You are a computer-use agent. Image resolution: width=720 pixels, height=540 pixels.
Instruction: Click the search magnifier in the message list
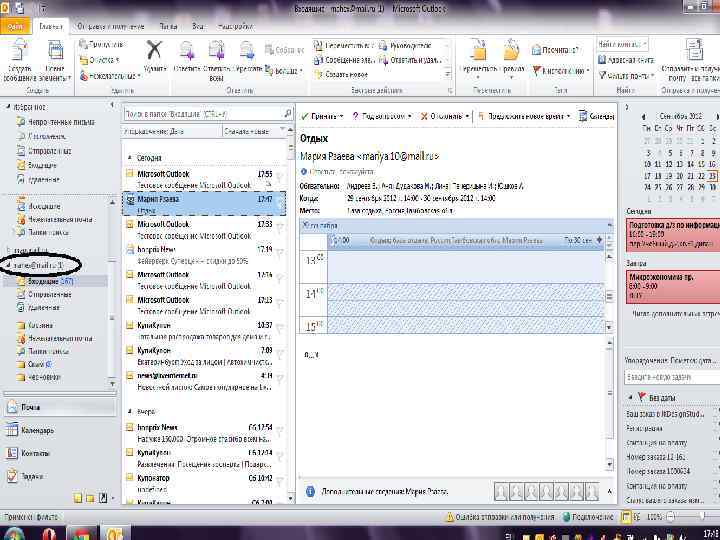[x=288, y=113]
